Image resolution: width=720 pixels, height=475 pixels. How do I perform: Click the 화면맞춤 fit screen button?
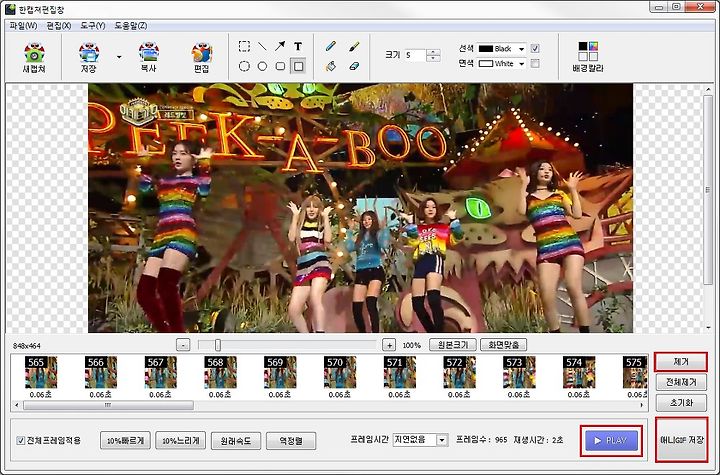point(503,345)
